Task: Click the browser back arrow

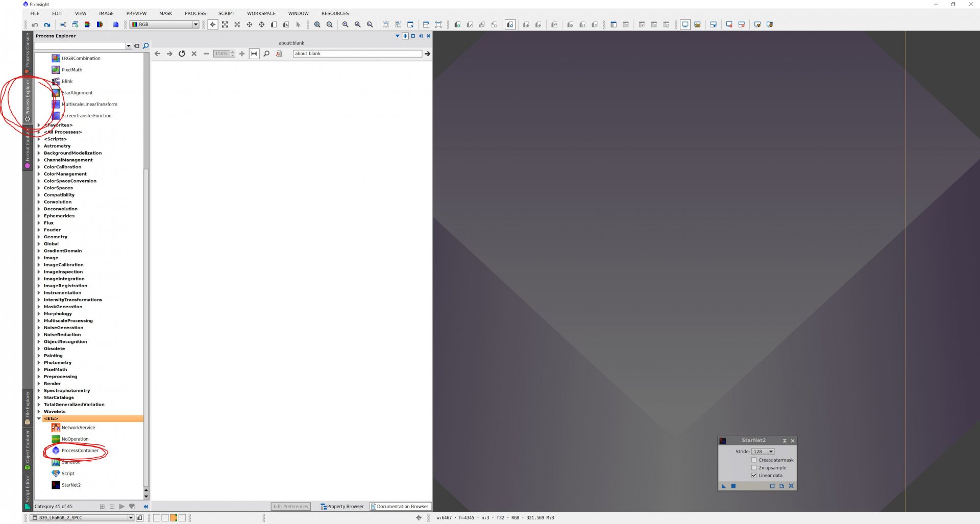Action: (x=157, y=54)
